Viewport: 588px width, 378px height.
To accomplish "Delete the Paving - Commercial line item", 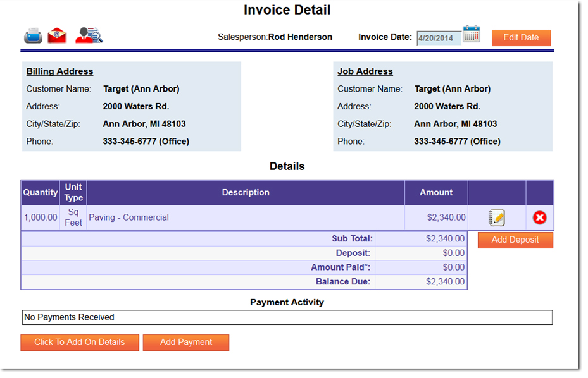I will 540,217.
